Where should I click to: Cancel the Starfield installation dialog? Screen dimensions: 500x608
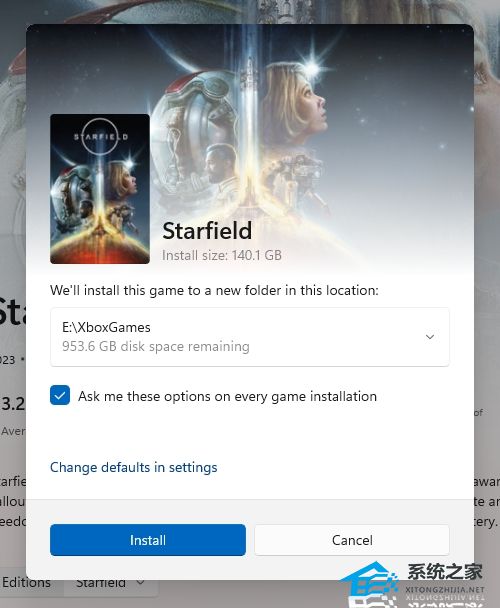(x=352, y=540)
